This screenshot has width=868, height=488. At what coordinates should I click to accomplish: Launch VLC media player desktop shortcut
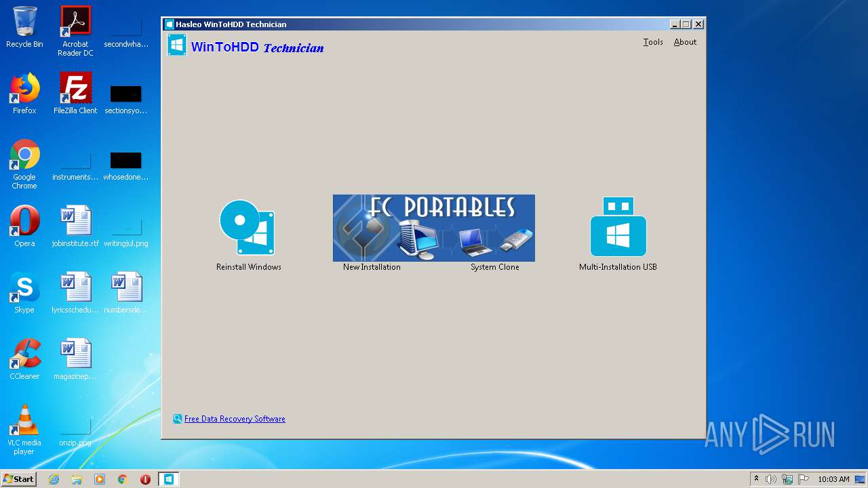(x=24, y=430)
